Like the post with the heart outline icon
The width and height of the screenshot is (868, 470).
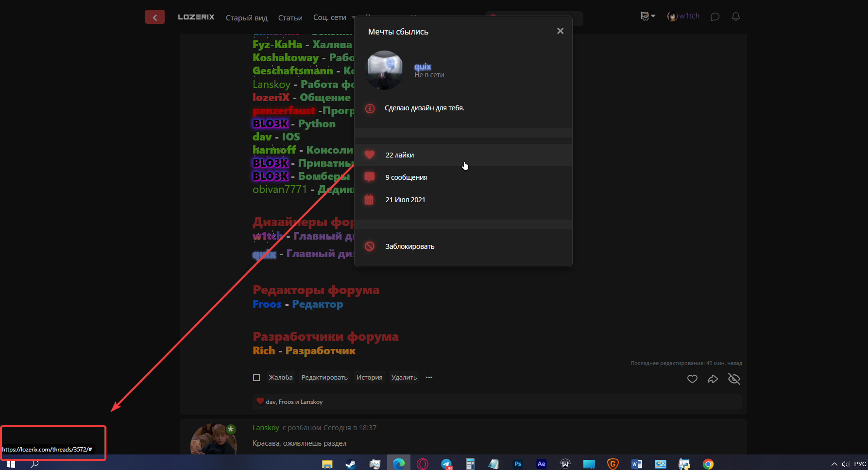[692, 379]
